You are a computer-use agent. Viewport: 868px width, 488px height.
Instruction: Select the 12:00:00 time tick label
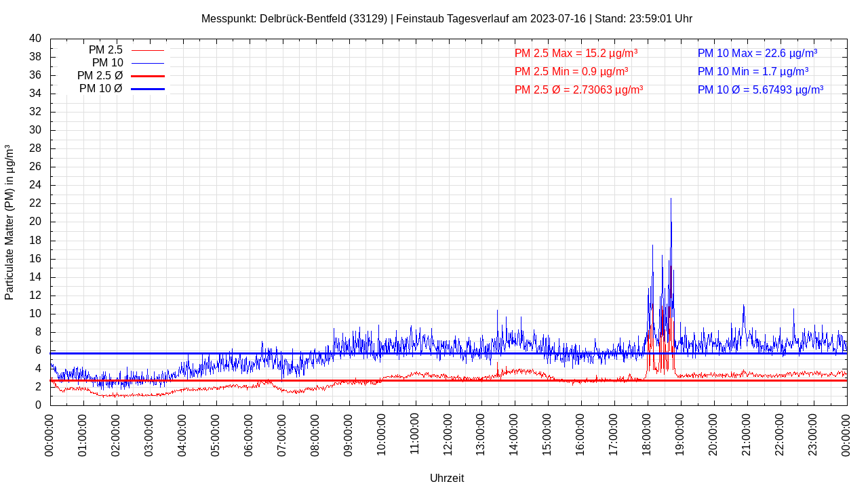(x=448, y=434)
